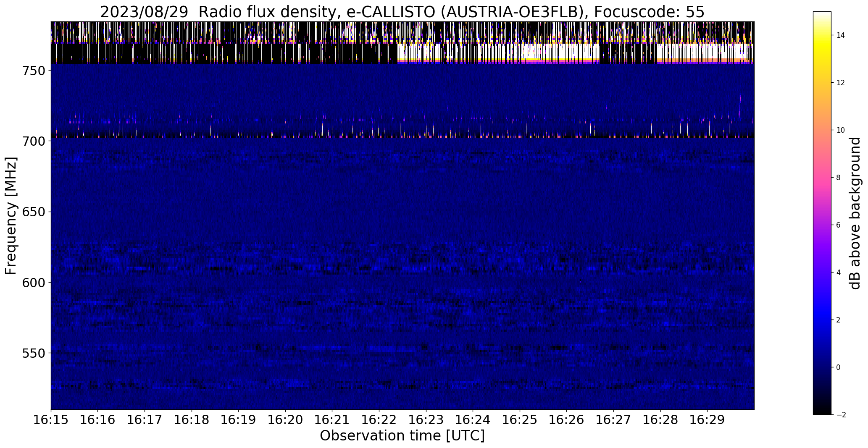This screenshot has height=448, width=868.
Task: Select the '16:24' time axis label
Action: click(473, 420)
